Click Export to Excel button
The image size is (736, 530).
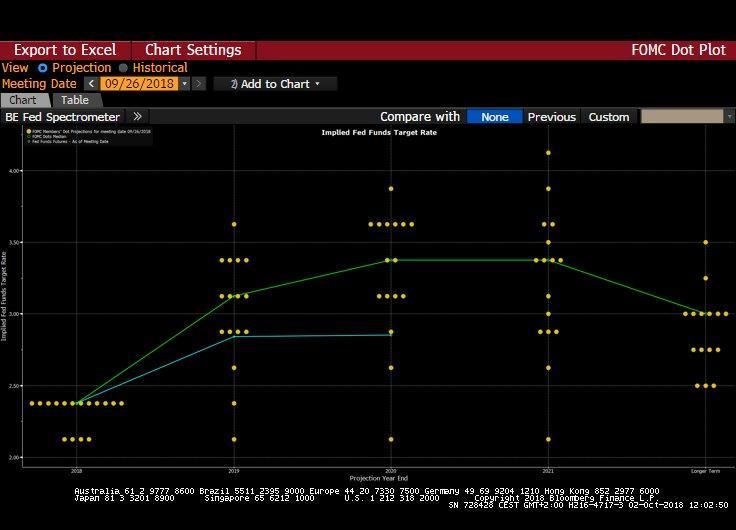65,50
